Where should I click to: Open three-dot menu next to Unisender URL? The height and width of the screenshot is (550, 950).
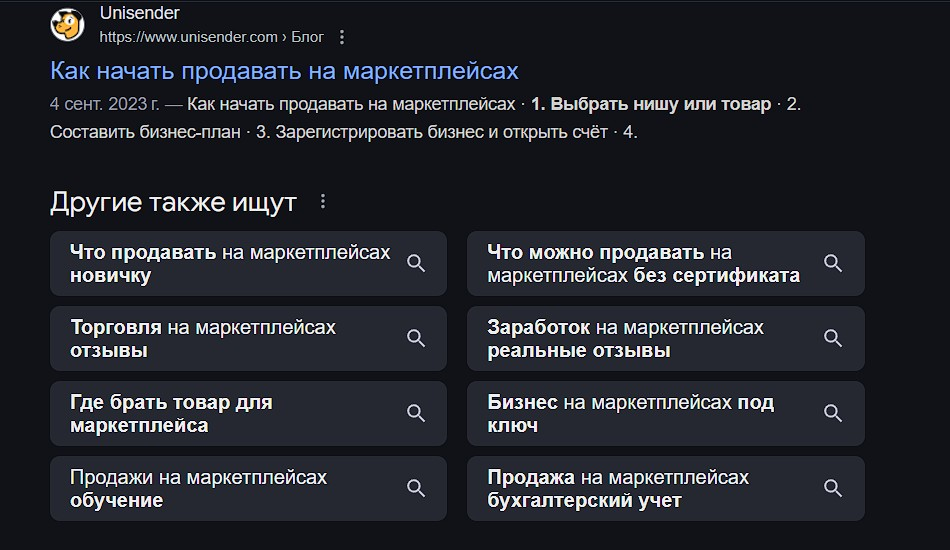(342, 38)
